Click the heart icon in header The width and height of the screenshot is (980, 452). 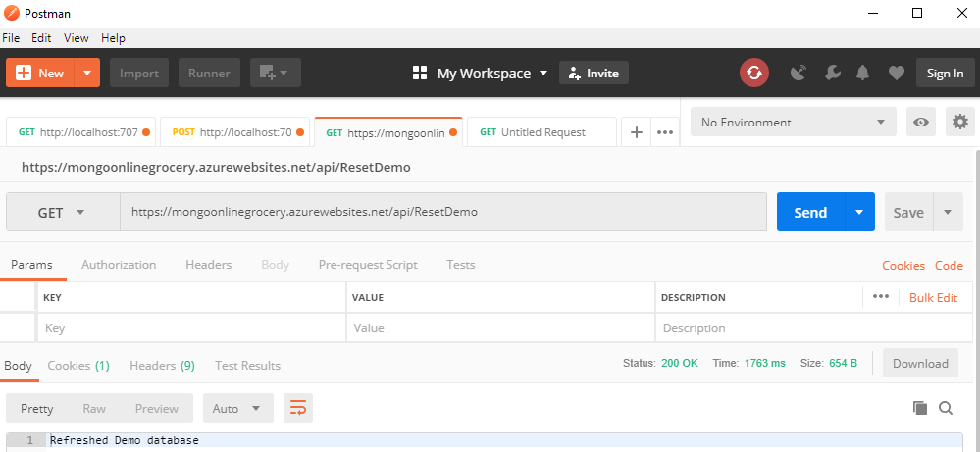coord(896,73)
